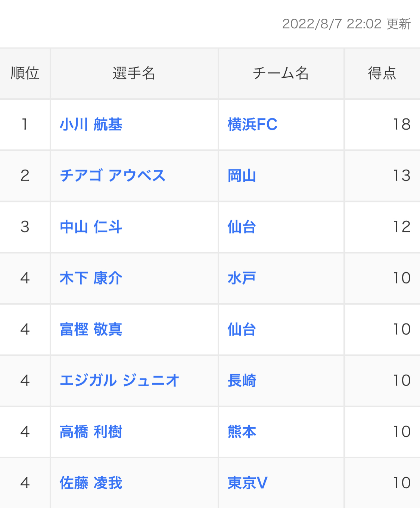Click the チーム名 column header

281,73
